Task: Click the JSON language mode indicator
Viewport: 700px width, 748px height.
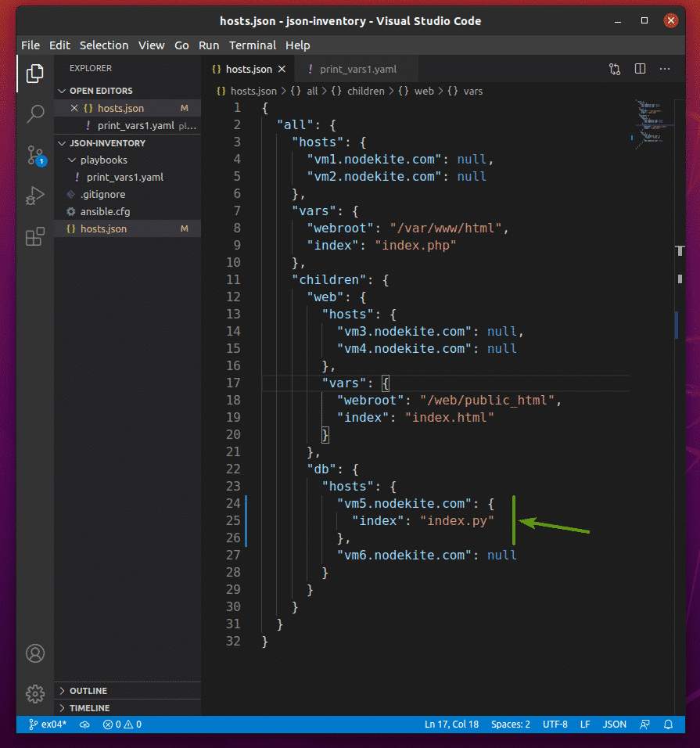Action: click(614, 724)
